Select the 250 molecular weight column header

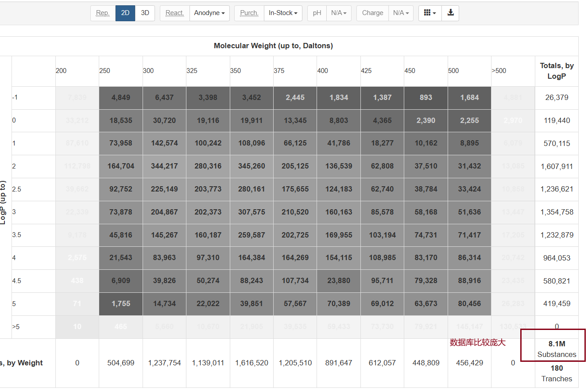coord(121,71)
